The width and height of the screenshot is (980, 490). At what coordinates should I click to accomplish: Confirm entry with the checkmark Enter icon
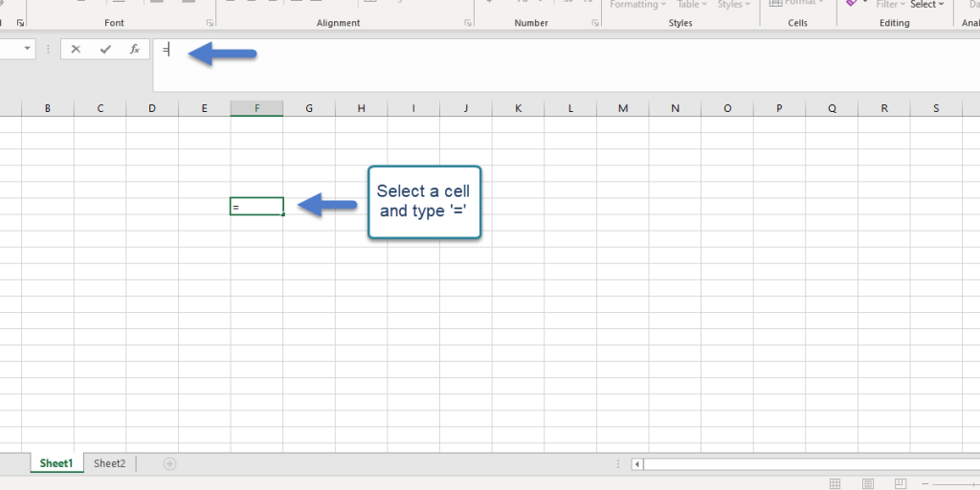pos(105,49)
